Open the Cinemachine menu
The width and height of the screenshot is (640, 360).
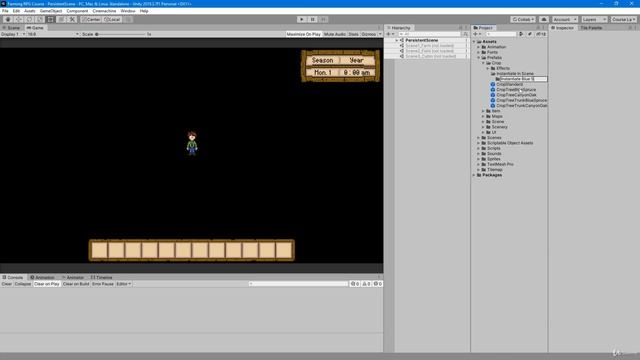(x=104, y=11)
